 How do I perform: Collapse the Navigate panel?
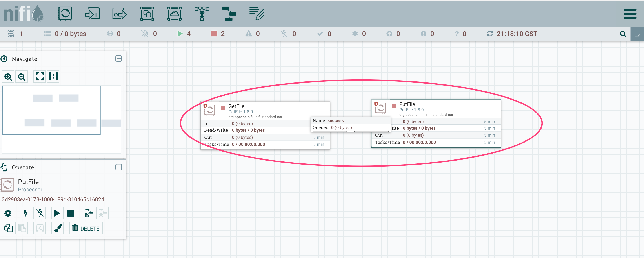pos(118,59)
